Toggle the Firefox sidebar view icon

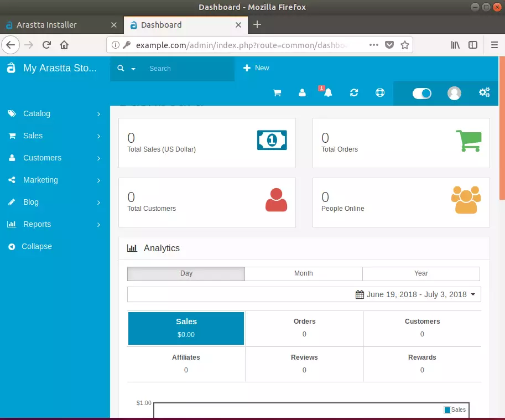pyautogui.click(x=473, y=45)
